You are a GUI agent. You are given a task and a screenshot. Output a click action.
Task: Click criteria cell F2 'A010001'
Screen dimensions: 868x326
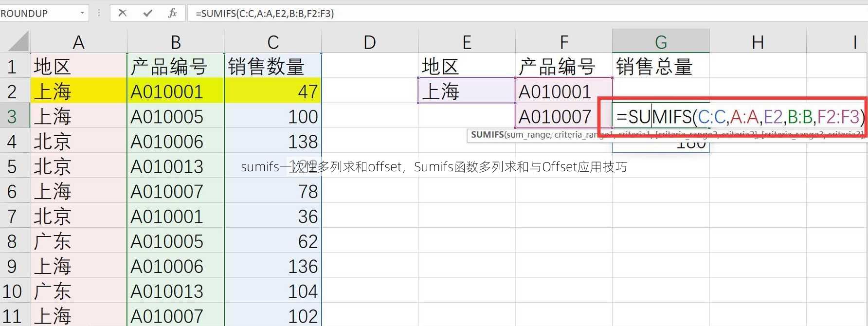[564, 91]
